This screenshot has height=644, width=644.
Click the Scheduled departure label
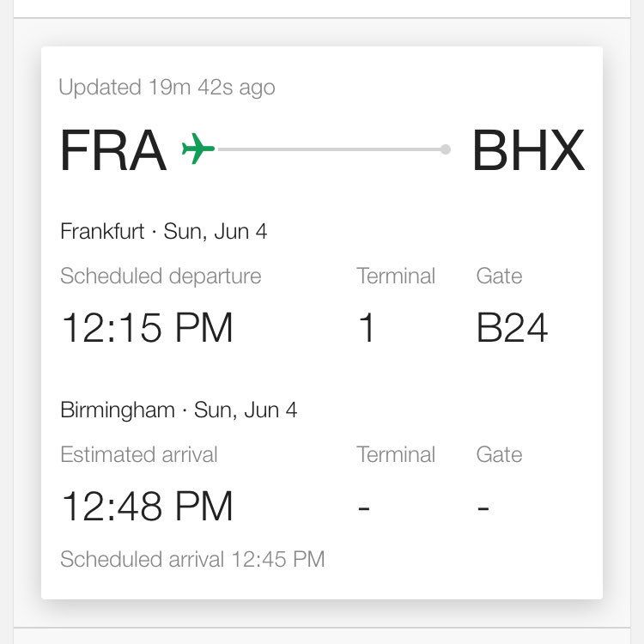161,276
